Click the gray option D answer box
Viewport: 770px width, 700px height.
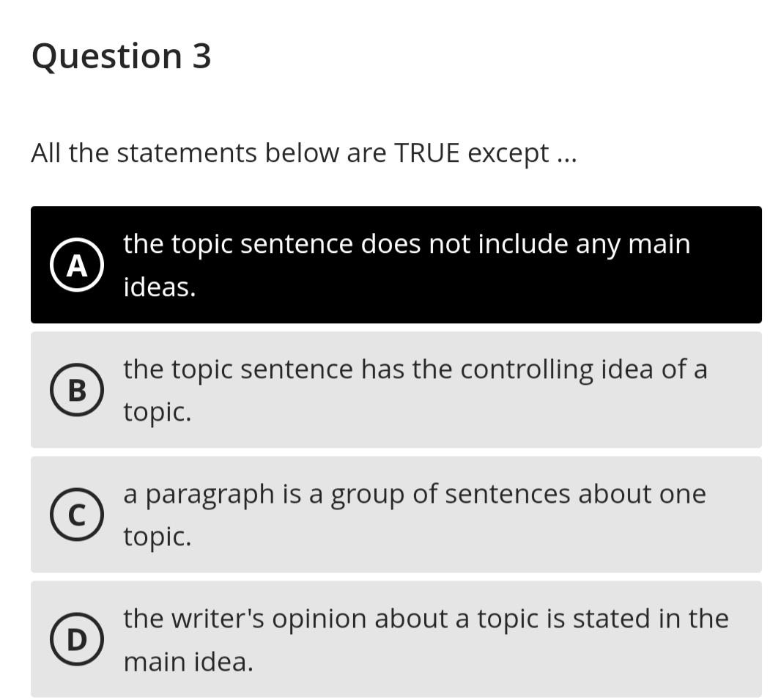point(396,640)
